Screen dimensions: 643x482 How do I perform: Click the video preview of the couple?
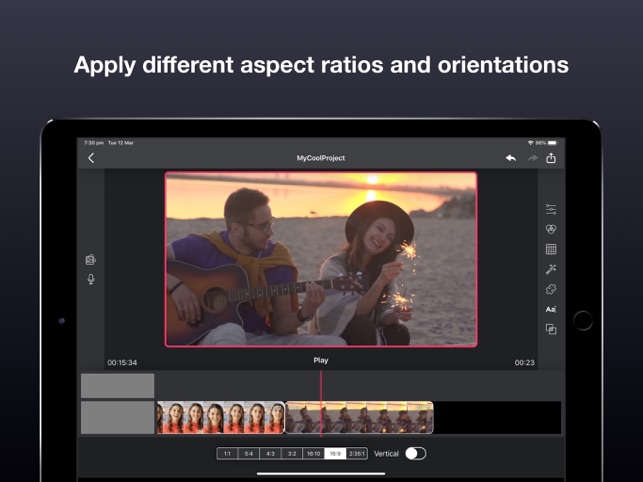[321, 259]
